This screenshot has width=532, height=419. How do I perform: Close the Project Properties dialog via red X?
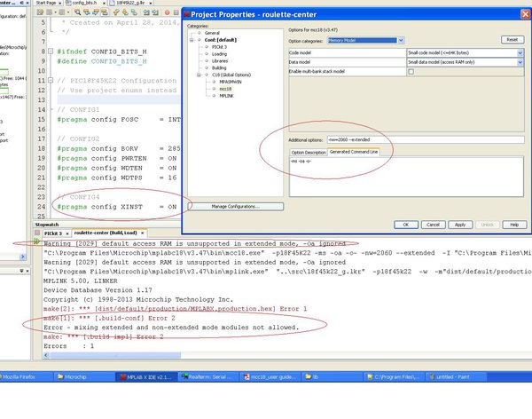point(525,14)
